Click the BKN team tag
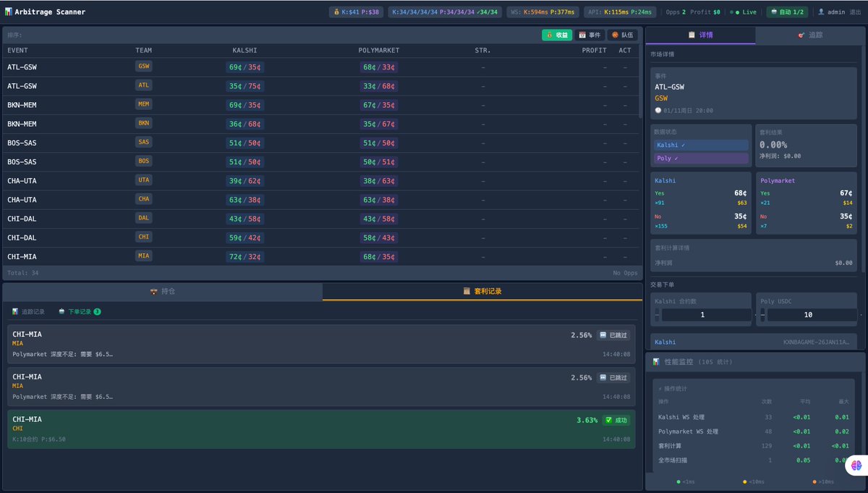The height and width of the screenshot is (493, 868). [x=144, y=123]
